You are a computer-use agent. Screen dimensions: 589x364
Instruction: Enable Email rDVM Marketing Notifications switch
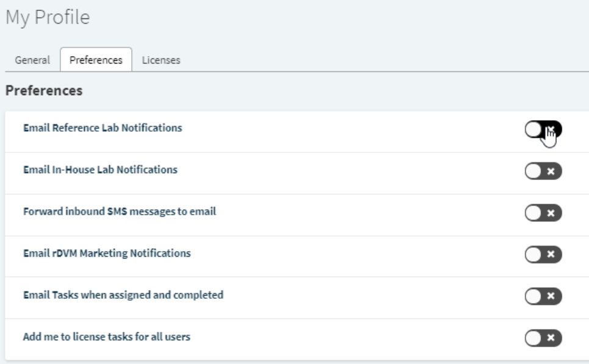pyautogui.click(x=543, y=254)
